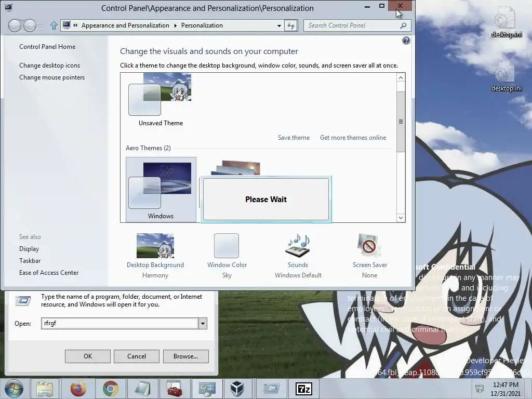Open the notepad-like taskbar icon
The width and height of the screenshot is (532, 399).
[x=142, y=389]
